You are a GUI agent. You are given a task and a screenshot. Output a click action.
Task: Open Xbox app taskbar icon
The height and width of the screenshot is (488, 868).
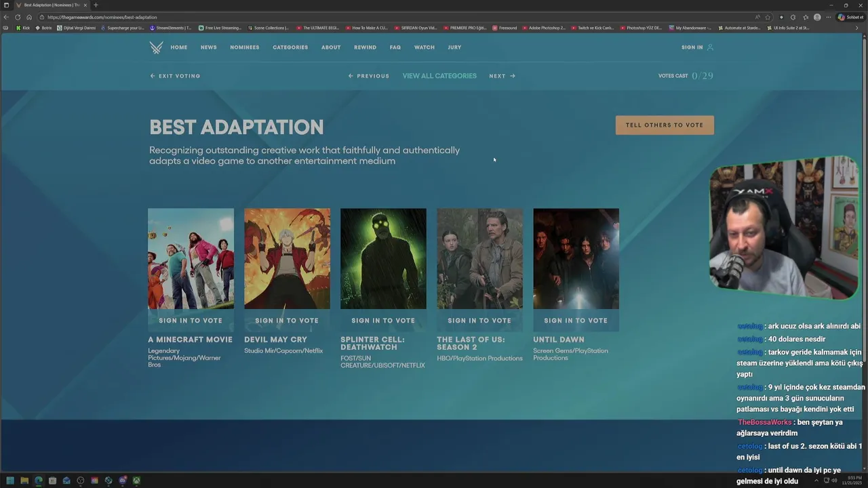click(136, 481)
